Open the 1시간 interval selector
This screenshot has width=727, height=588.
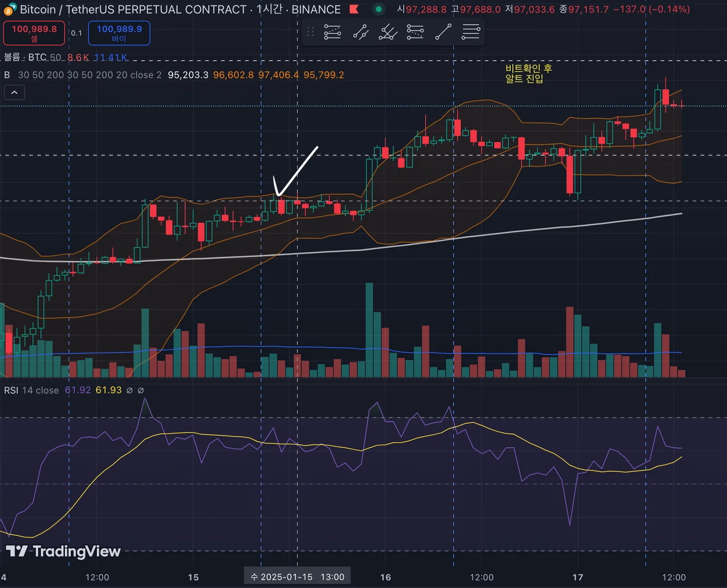click(x=269, y=9)
